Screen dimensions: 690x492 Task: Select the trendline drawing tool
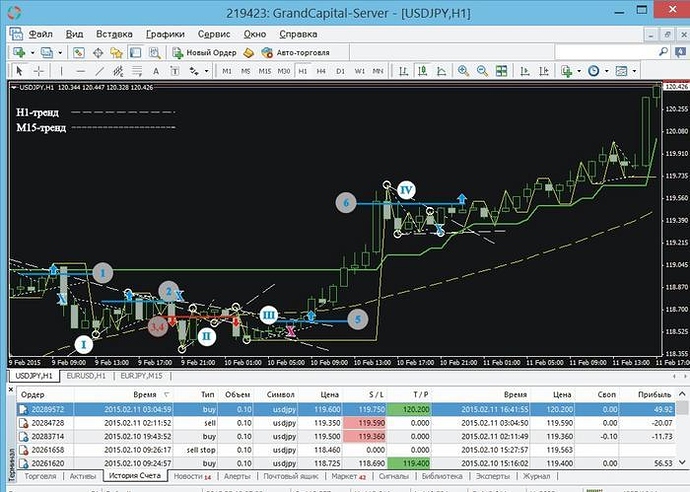[100, 71]
